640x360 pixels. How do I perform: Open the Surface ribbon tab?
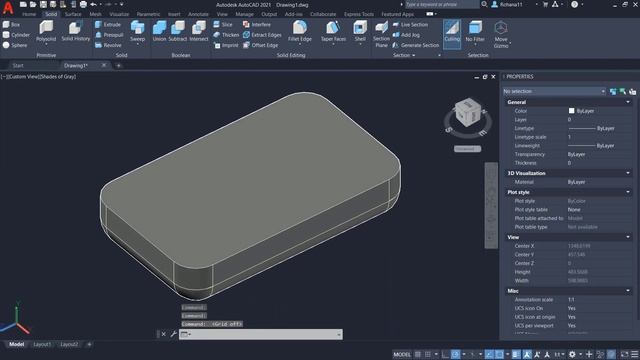coord(73,14)
